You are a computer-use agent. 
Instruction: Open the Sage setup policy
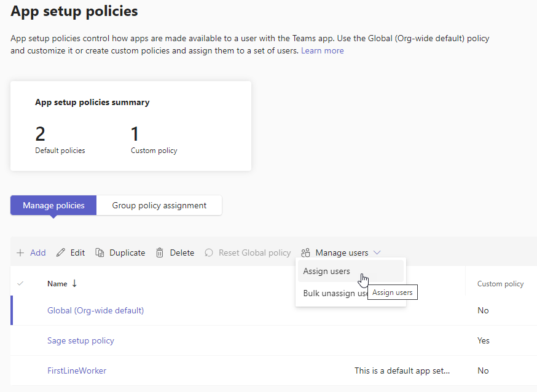coord(80,340)
